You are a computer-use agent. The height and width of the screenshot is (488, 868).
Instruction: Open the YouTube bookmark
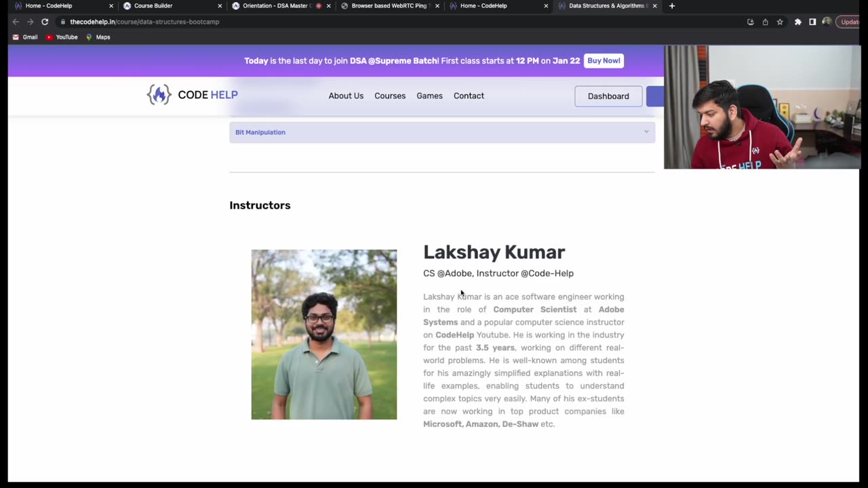pos(62,37)
